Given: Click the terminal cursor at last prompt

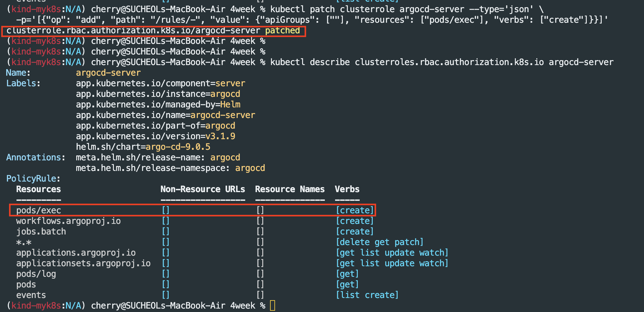Looking at the screenshot, I should [x=273, y=305].
